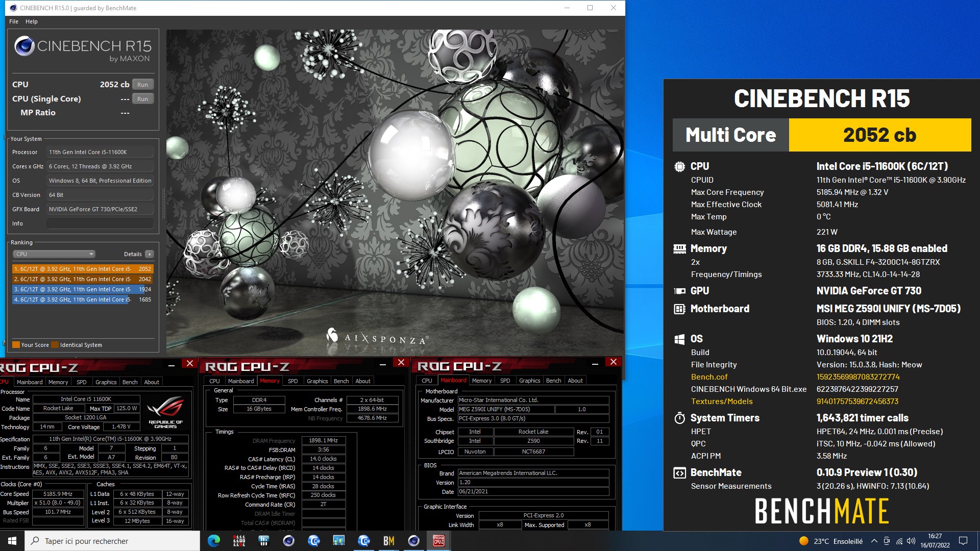This screenshot has width=980, height=551.
Task: Click the Mainboard Model MEG Z590I UNIFY field
Action: coord(505,410)
